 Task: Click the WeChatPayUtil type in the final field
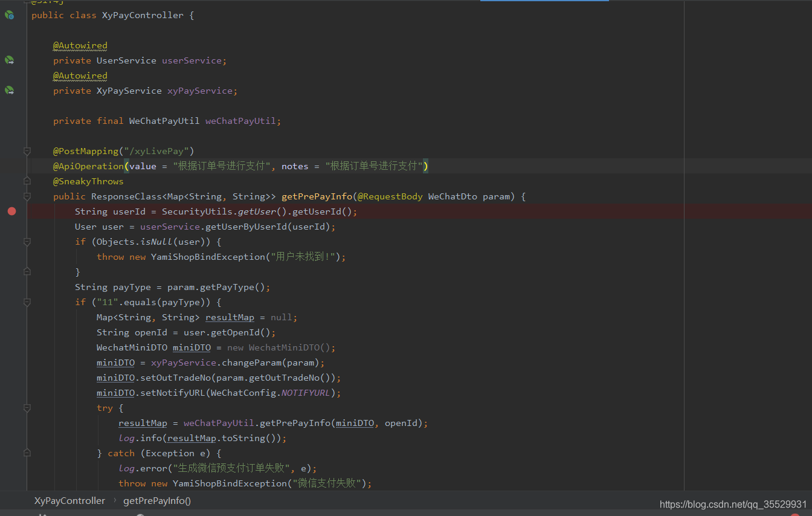[164, 121]
